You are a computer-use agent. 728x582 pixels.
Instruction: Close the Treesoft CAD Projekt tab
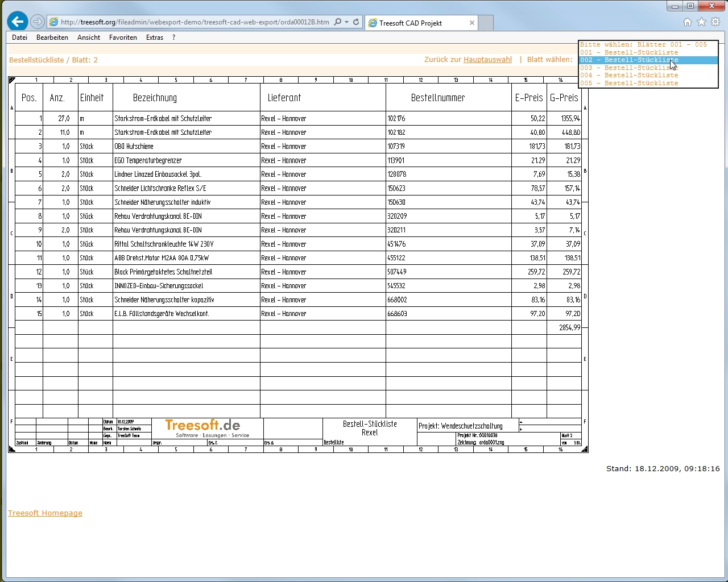tap(471, 23)
